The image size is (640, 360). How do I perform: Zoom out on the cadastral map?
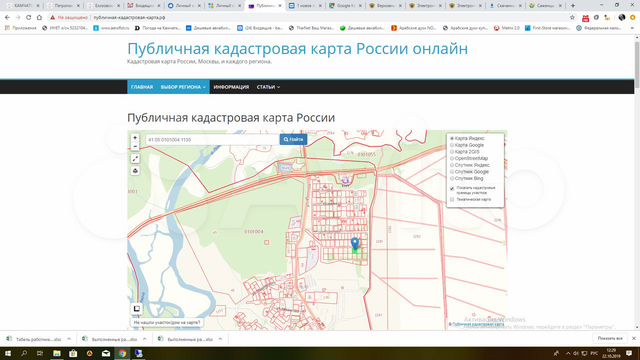click(135, 146)
